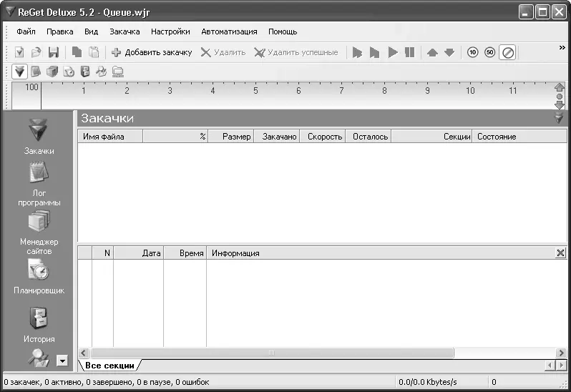Viewport: 571px width, 392px height.
Task: Click the Open queue file icon
Action: tap(36, 52)
